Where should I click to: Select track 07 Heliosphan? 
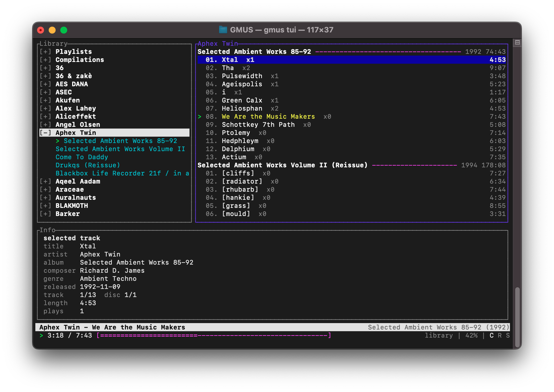point(351,109)
